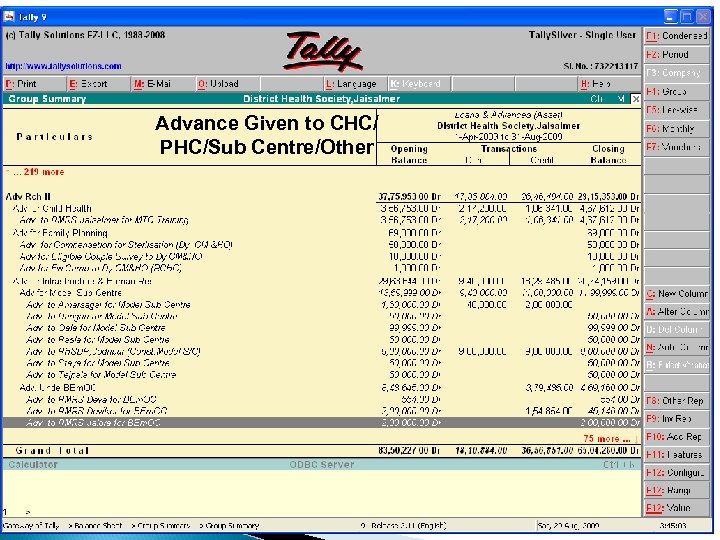Click the Auto Column button

[676, 348]
